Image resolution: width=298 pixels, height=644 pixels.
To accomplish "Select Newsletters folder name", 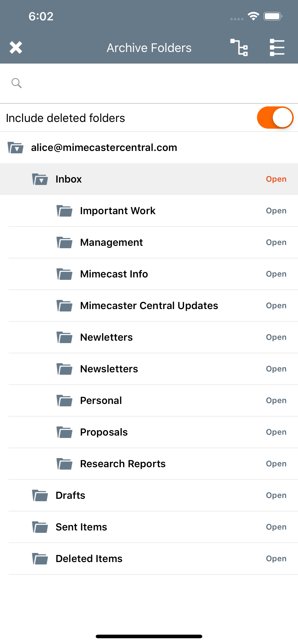I will click(109, 369).
